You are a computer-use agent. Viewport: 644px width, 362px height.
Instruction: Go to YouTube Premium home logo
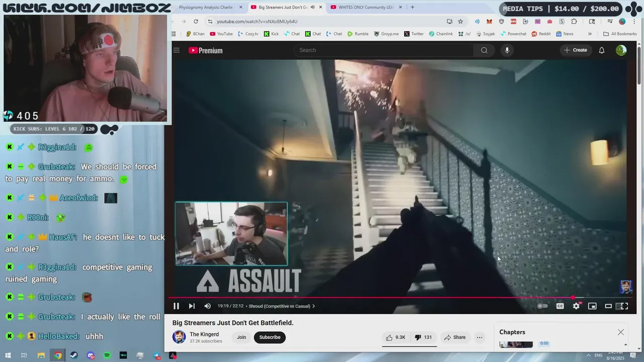tap(205, 50)
